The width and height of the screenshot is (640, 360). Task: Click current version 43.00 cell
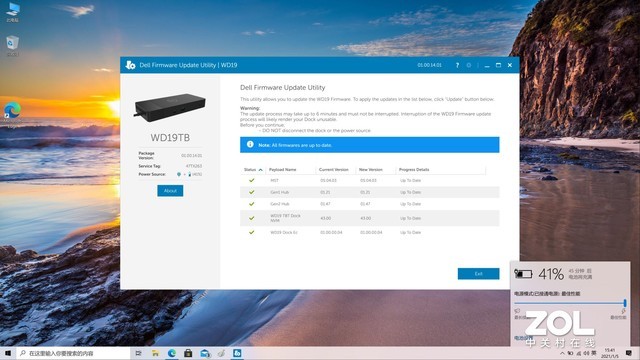(325, 218)
